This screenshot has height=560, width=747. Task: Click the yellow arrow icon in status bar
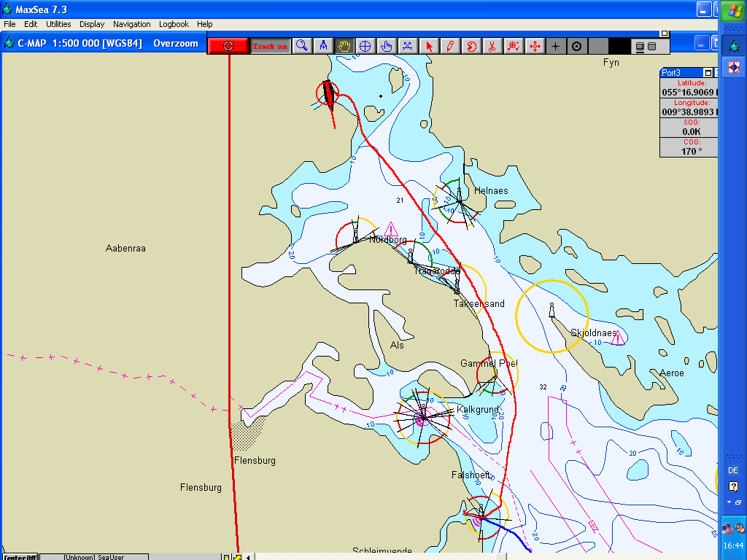click(x=237, y=556)
